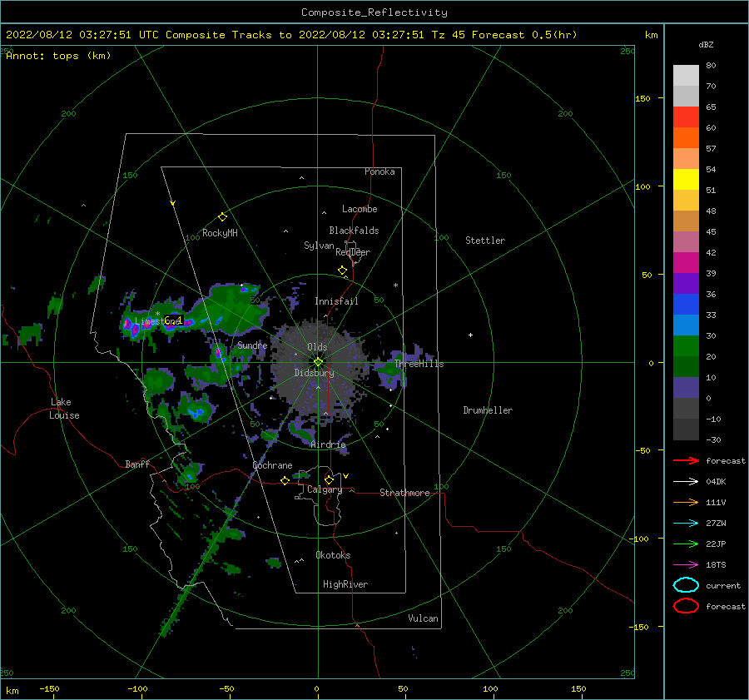Click the 80 dBZ light gray swatch
The height and width of the screenshot is (700, 749).
[x=686, y=76]
